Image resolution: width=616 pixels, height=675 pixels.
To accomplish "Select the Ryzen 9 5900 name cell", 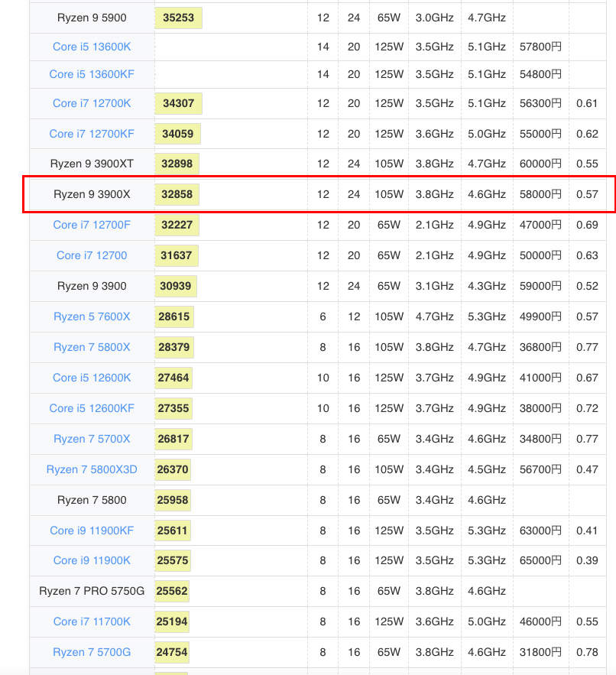I will tap(92, 18).
